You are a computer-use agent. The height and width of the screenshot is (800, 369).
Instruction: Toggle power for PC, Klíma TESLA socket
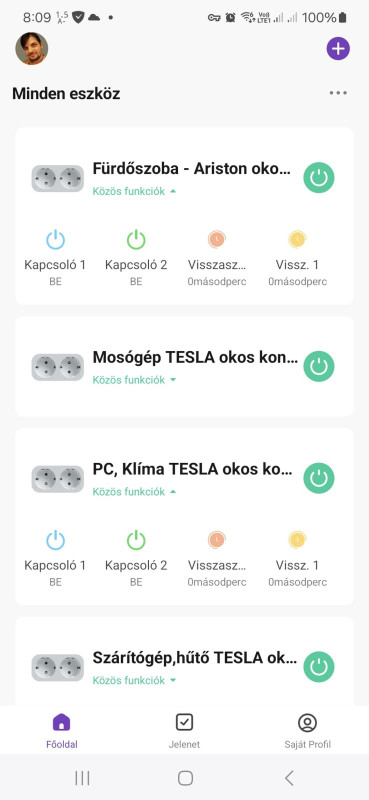pyautogui.click(x=319, y=478)
